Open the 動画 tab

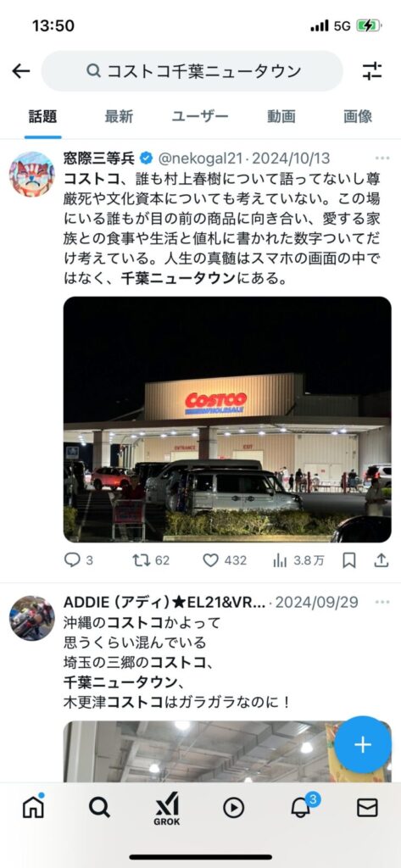pos(281,116)
